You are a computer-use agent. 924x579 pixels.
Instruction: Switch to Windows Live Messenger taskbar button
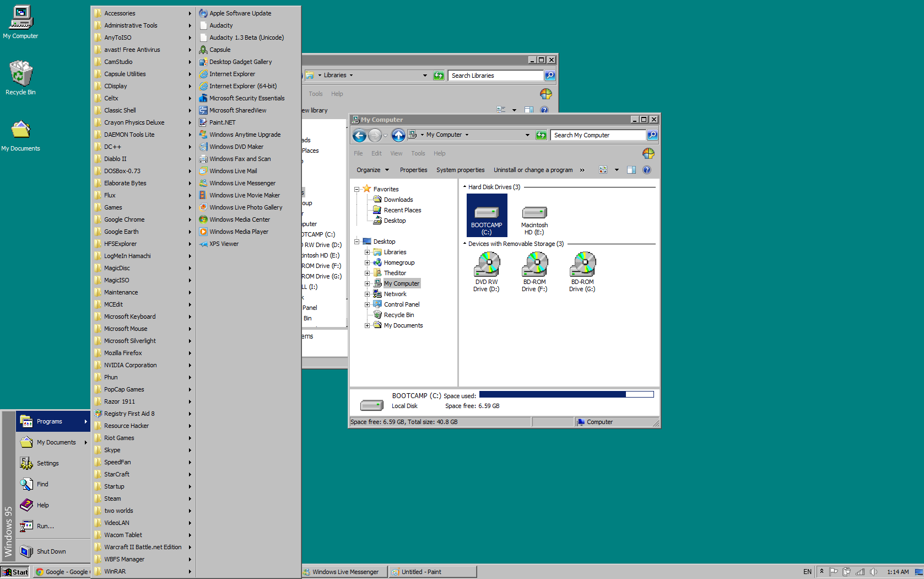(344, 572)
